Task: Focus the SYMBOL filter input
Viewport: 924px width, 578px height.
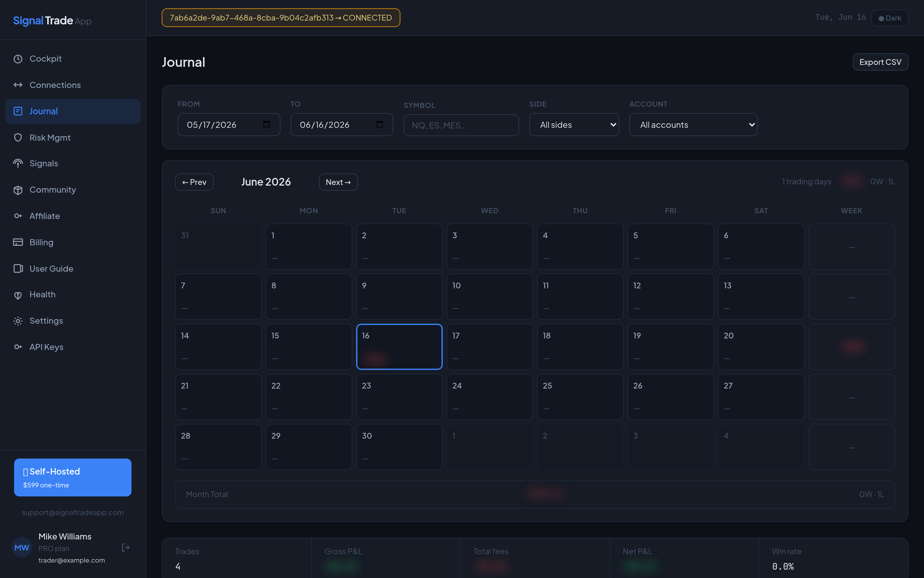Action: (x=461, y=125)
